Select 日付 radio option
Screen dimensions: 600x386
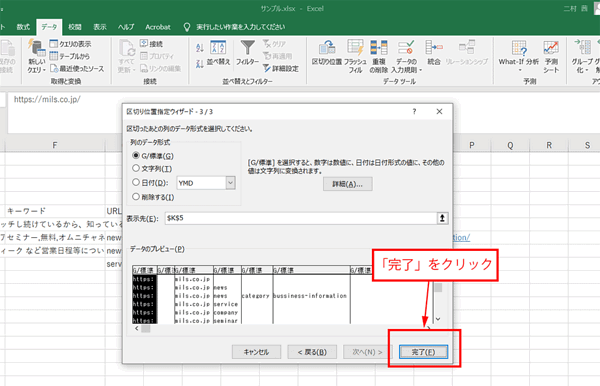tap(135, 182)
